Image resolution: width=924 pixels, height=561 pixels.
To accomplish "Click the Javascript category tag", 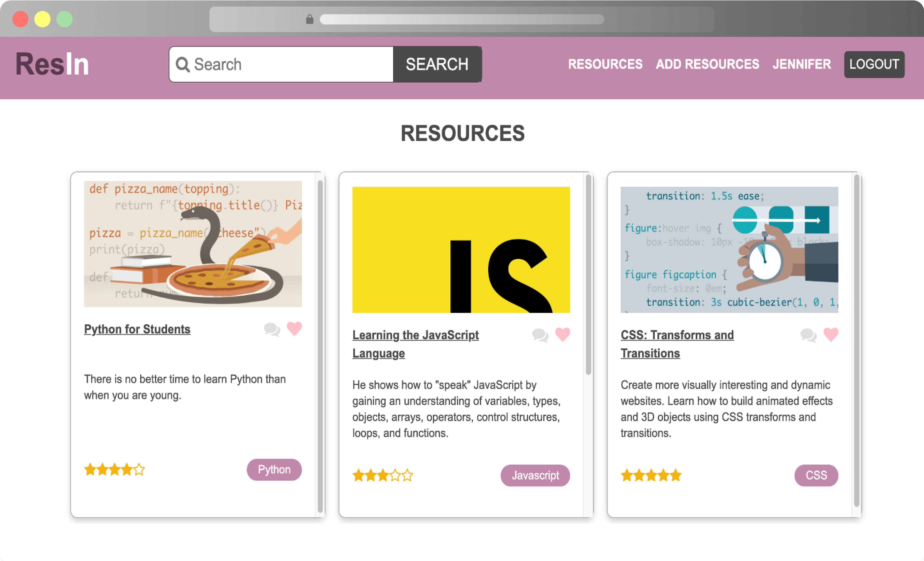I will pos(535,476).
